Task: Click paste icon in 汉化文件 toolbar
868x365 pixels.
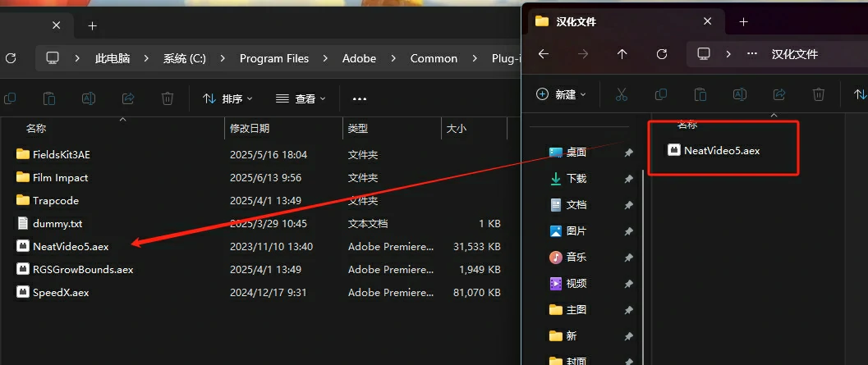Action: point(700,94)
